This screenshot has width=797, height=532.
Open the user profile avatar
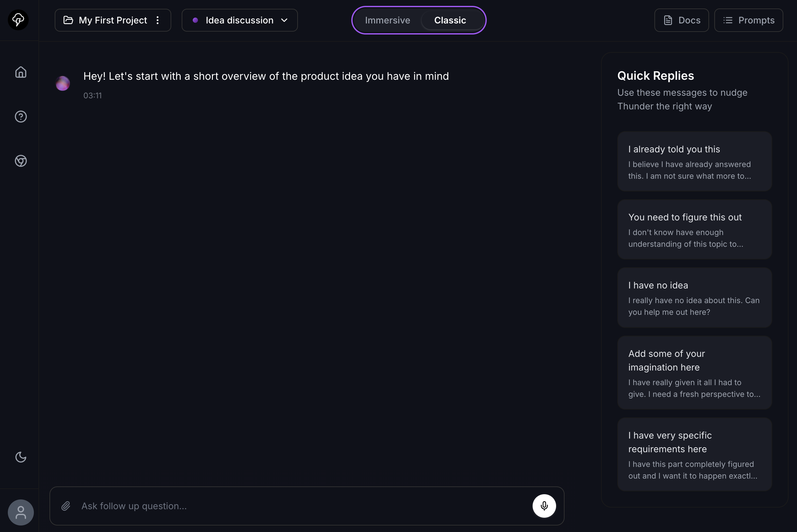point(21,512)
